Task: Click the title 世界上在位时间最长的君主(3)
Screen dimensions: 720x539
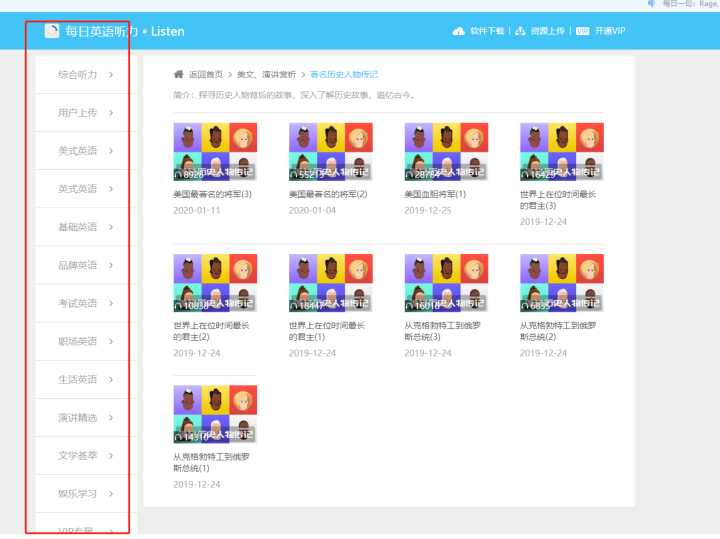Action: [x=558, y=200]
